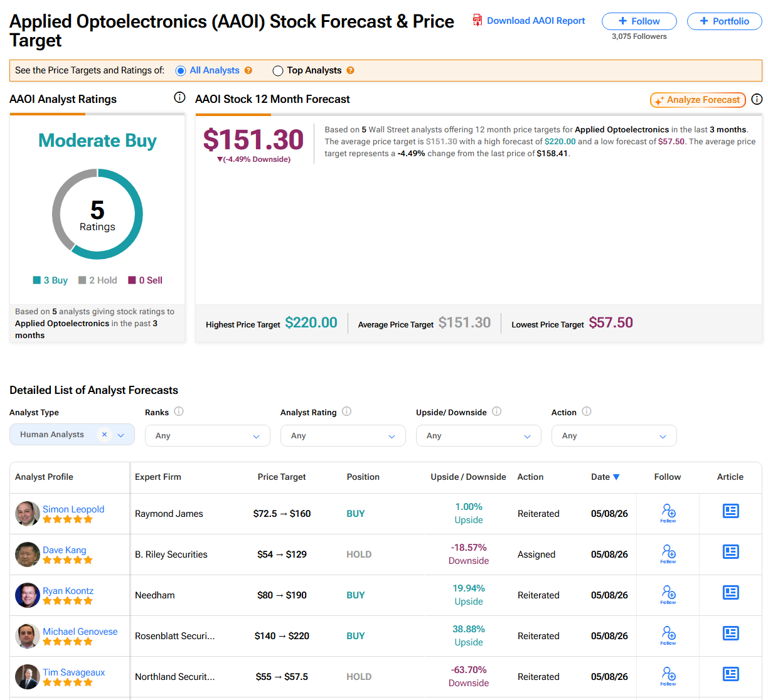Select the Top Analysts radio button
Screen dimensions: 768x700
(278, 71)
